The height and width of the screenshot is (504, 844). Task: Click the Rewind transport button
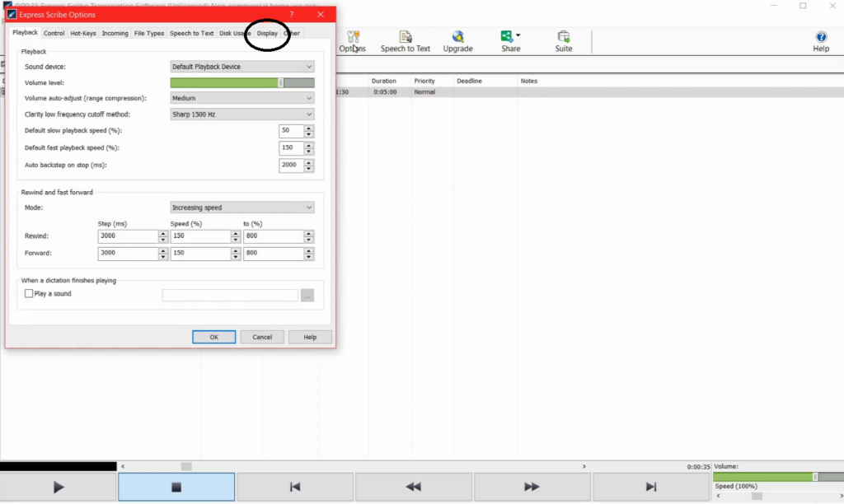click(x=414, y=488)
